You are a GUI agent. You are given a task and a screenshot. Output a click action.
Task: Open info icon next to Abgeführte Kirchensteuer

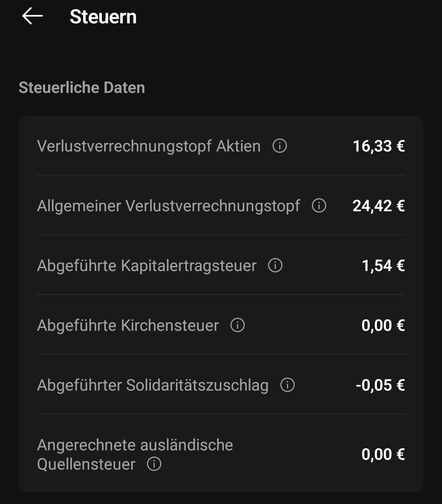237,325
